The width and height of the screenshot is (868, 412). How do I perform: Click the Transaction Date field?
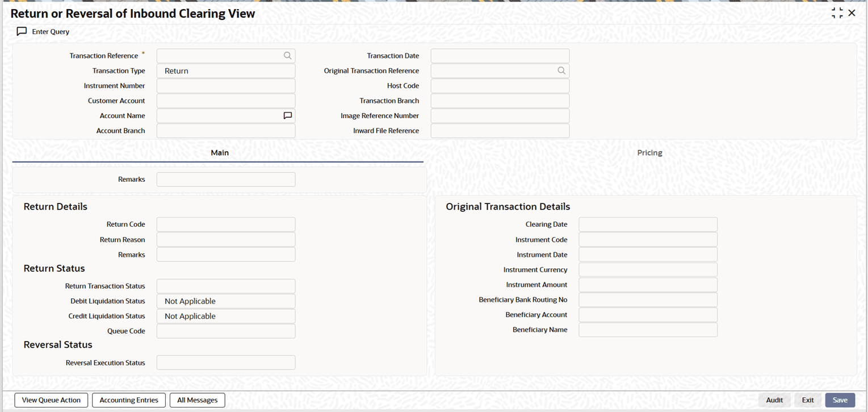[x=500, y=56]
